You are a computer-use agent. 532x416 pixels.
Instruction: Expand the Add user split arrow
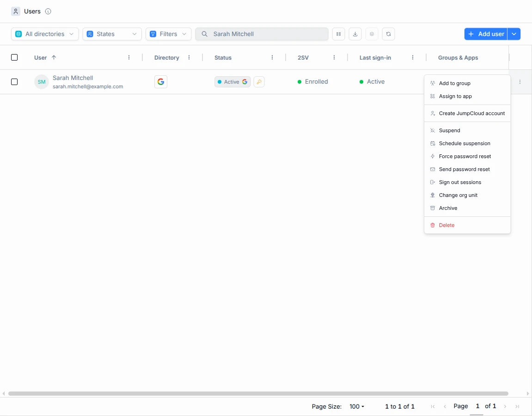coord(514,34)
